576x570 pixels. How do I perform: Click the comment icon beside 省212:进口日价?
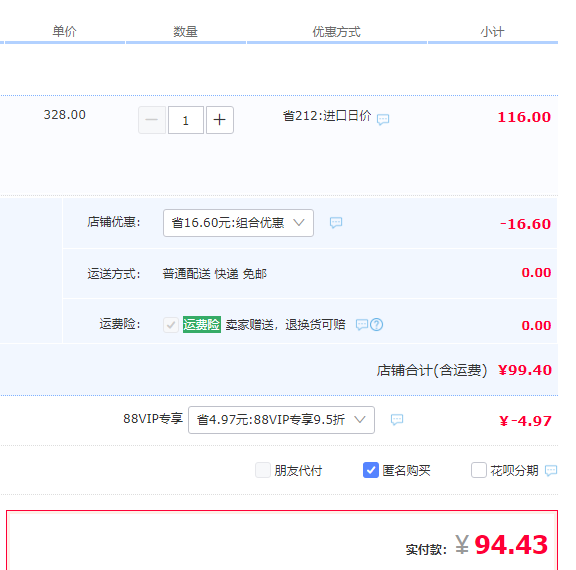[x=383, y=119]
